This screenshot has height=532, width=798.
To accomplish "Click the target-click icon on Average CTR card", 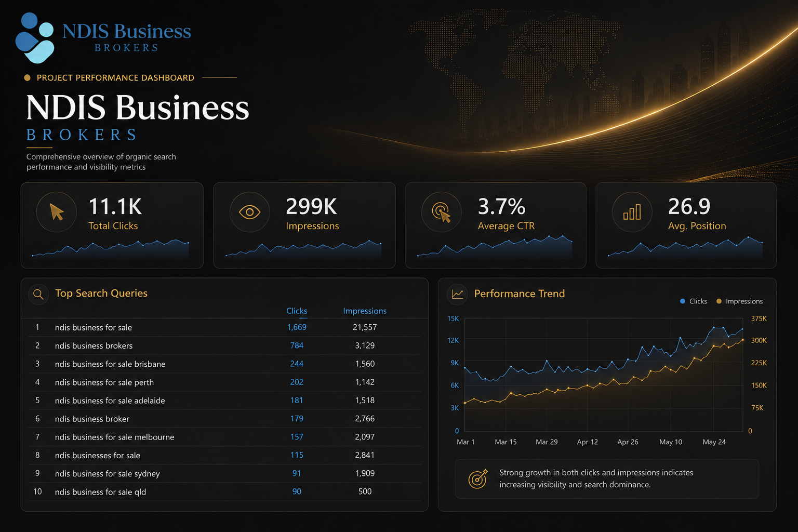I will point(441,212).
